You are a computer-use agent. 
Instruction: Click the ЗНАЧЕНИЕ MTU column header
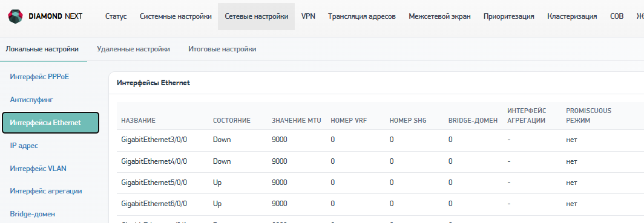pyautogui.click(x=296, y=120)
